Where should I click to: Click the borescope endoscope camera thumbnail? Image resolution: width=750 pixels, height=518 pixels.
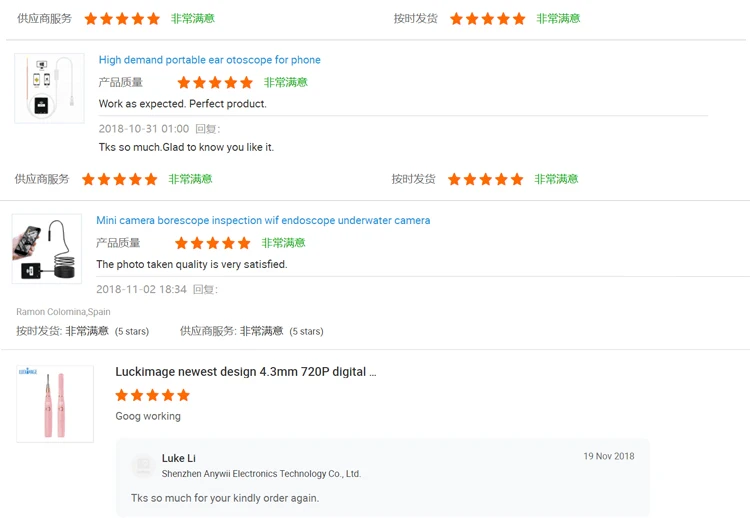[46, 249]
